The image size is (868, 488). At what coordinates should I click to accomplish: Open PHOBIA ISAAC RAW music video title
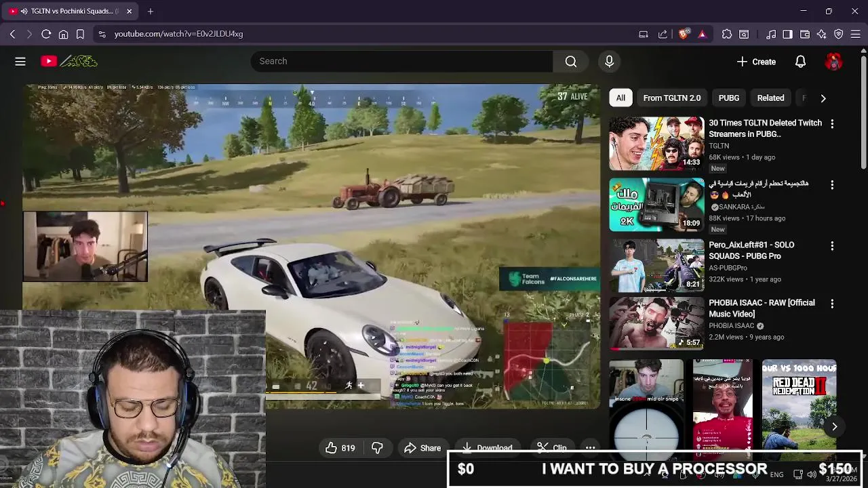[x=762, y=308]
